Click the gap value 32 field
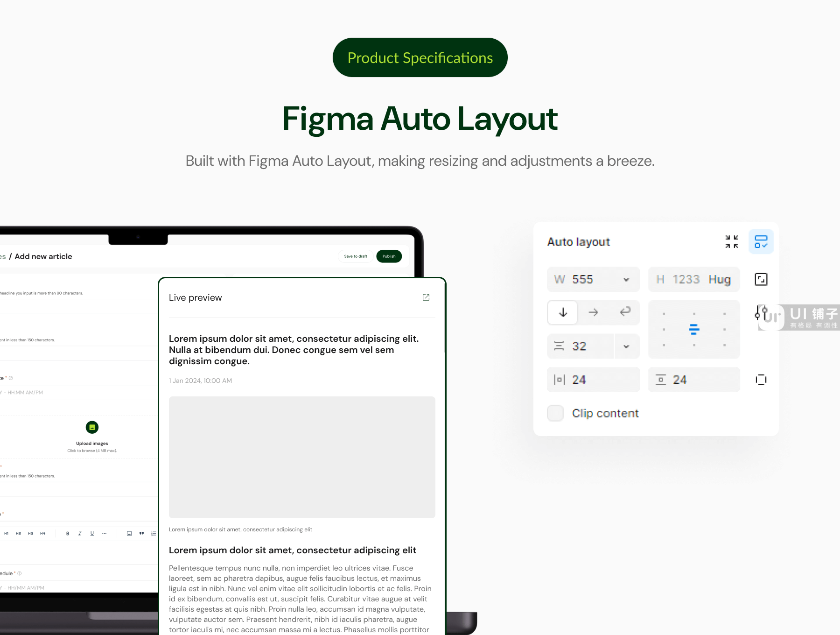The height and width of the screenshot is (635, 840). point(581,346)
